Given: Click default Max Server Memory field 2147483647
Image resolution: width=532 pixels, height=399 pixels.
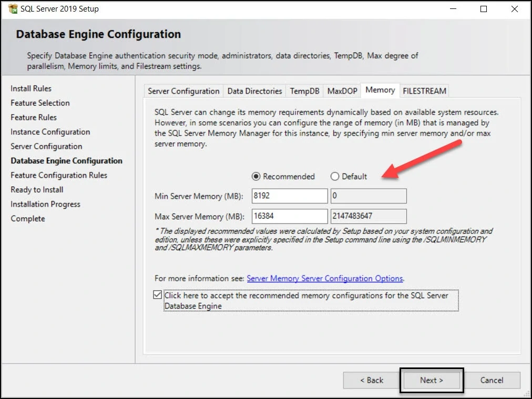Looking at the screenshot, I should tap(369, 216).
